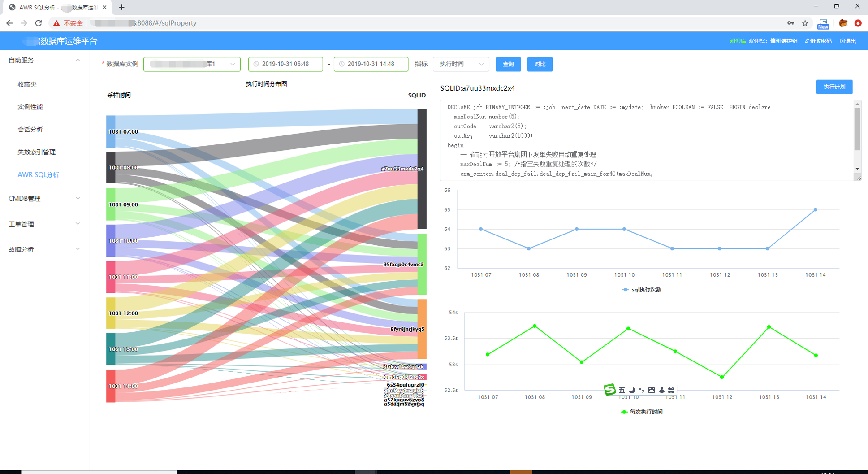Image resolution: width=868 pixels, height=474 pixels.
Task: Click the start time field 2019-10-31 06:48
Action: (285, 64)
